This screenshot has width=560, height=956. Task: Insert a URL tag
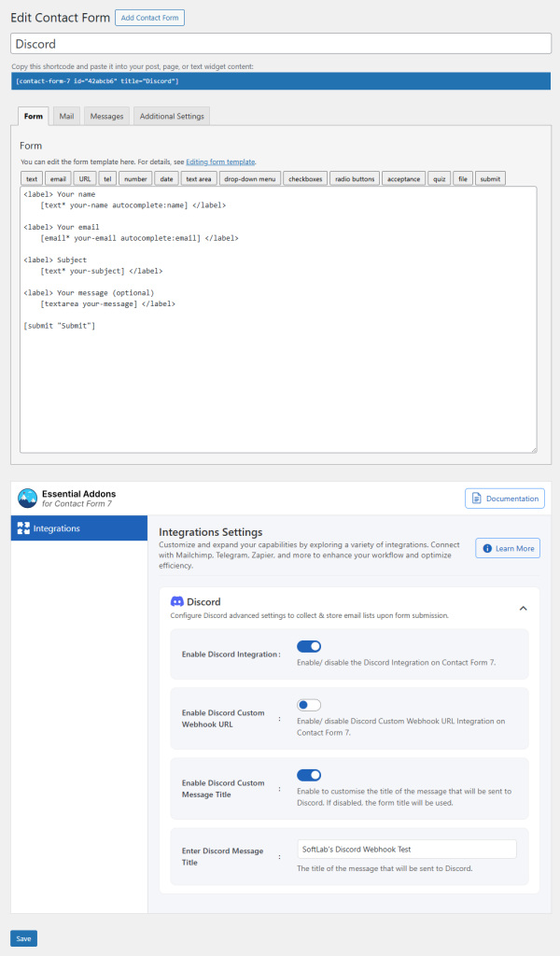[x=85, y=178]
